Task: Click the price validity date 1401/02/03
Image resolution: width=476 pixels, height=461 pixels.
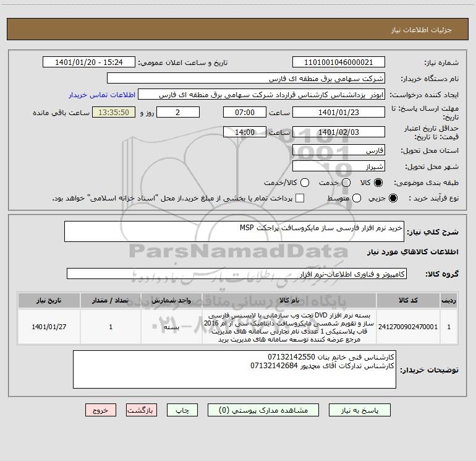Action: click(339, 132)
